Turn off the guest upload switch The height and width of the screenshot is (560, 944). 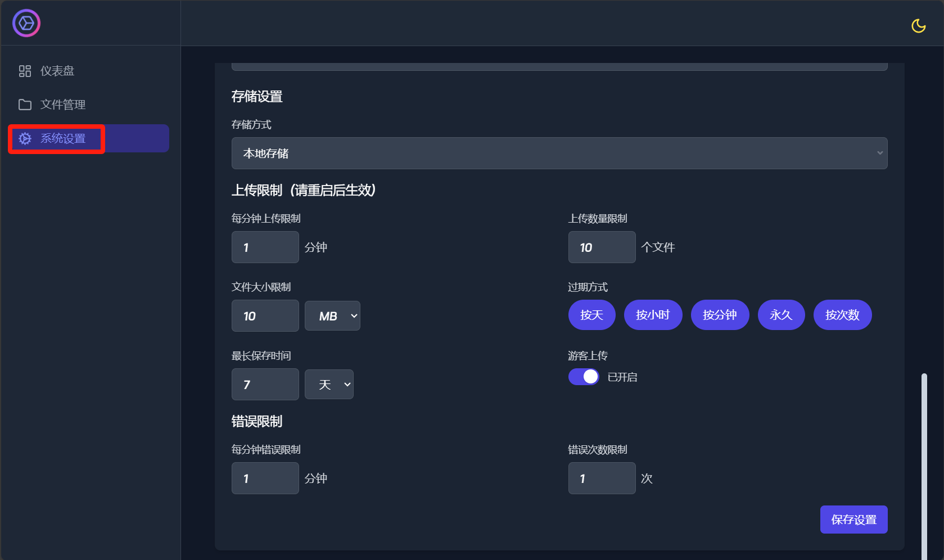[584, 377]
